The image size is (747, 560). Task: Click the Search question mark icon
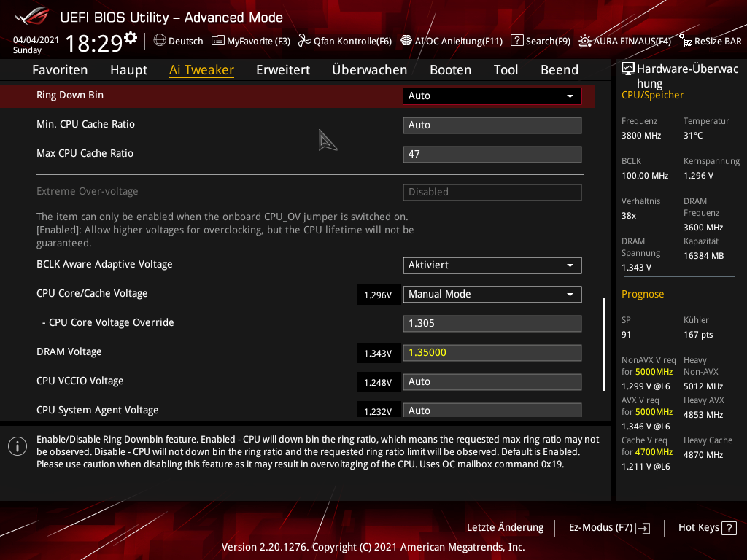[x=517, y=41]
